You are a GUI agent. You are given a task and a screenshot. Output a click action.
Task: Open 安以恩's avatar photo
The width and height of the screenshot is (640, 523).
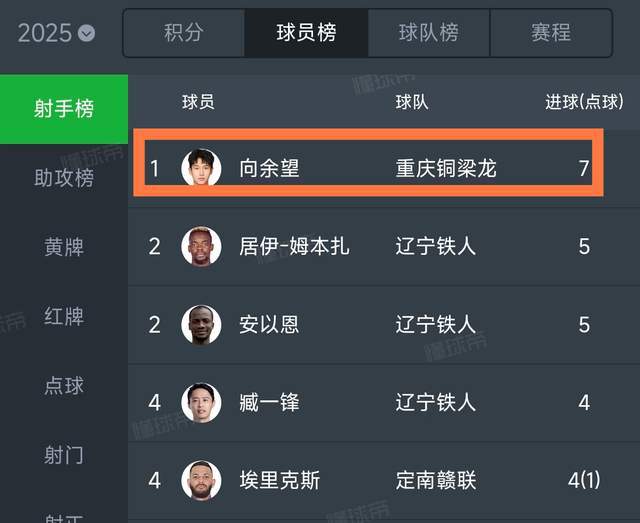coord(201,325)
